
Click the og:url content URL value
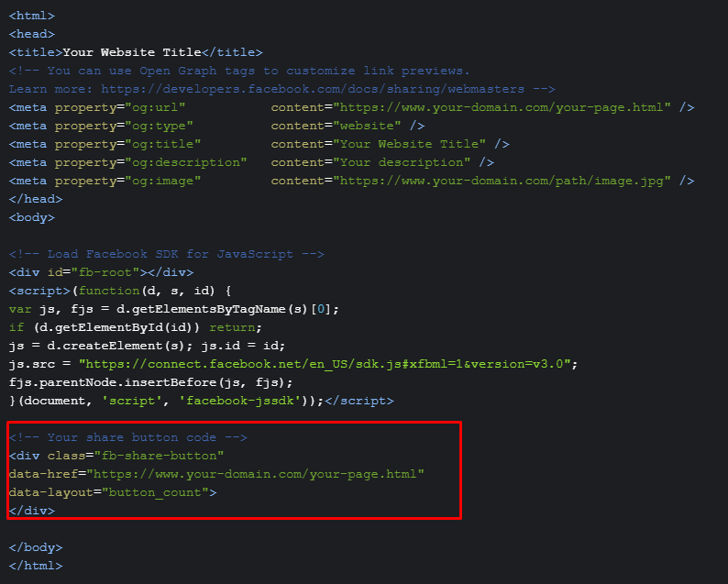pyautogui.click(x=502, y=107)
